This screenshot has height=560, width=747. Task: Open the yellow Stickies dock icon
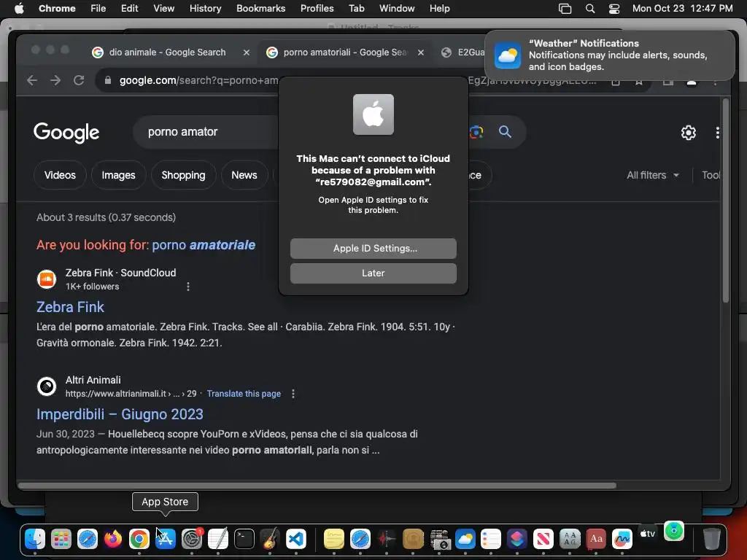pyautogui.click(x=334, y=539)
